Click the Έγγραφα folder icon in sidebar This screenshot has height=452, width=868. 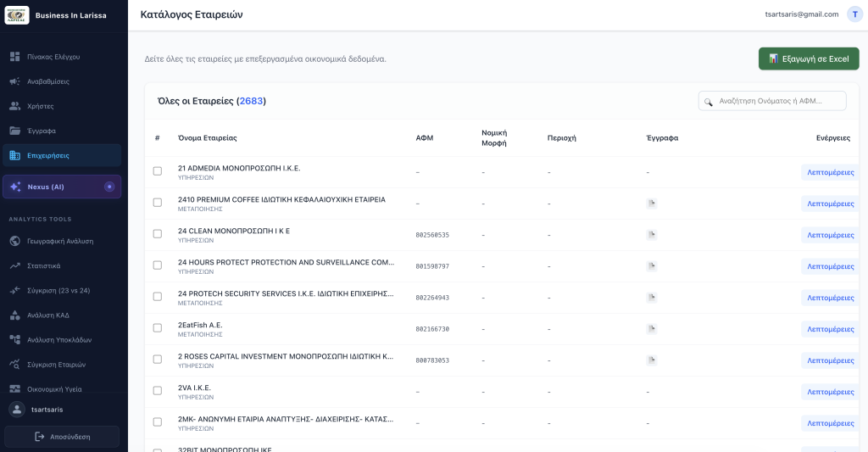tap(15, 131)
